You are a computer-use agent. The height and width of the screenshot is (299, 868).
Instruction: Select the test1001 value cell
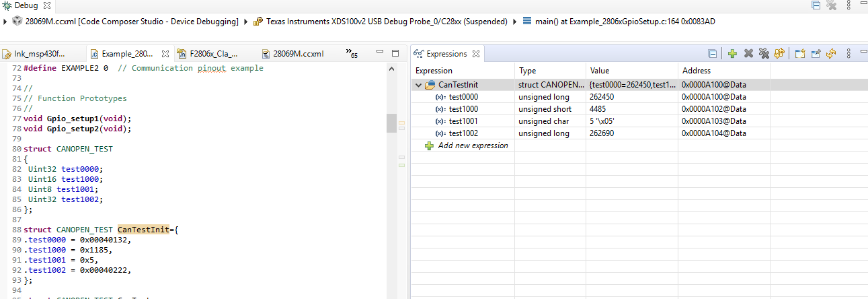click(x=631, y=121)
